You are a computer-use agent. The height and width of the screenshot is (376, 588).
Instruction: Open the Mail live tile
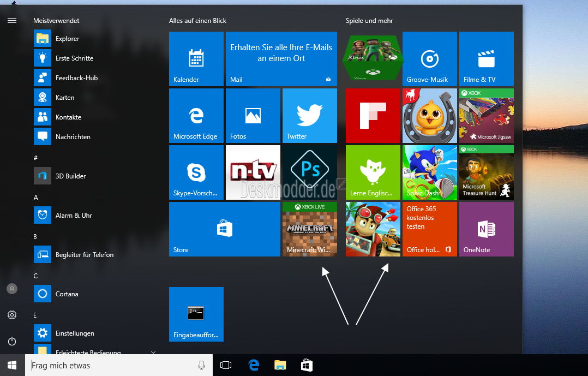point(281,59)
